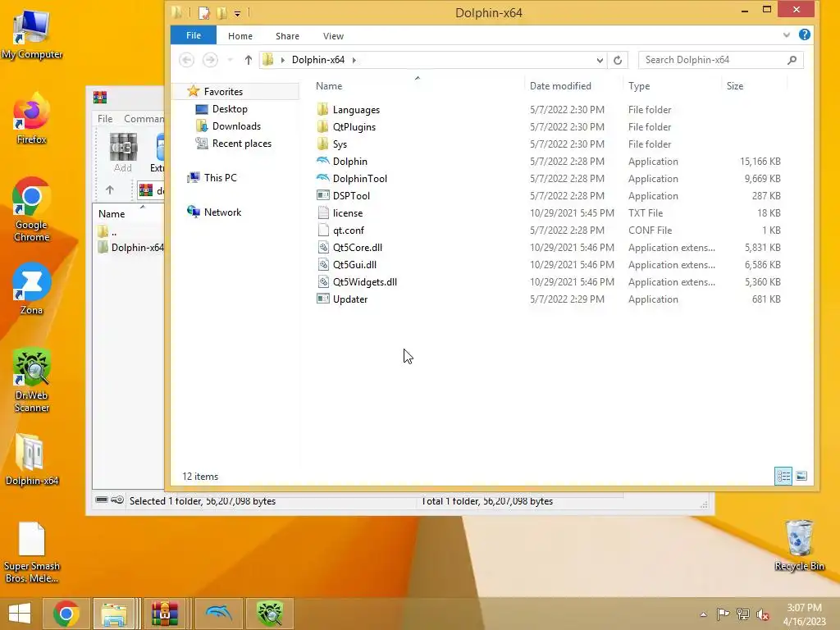Select the qt.conf file
This screenshot has height=630, width=840.
348,231
